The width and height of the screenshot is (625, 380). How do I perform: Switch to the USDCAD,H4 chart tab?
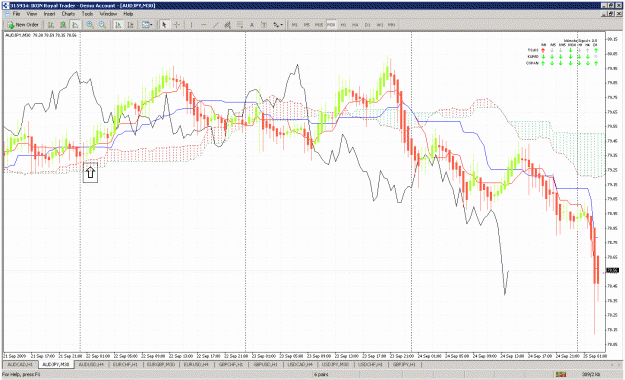(x=300, y=364)
